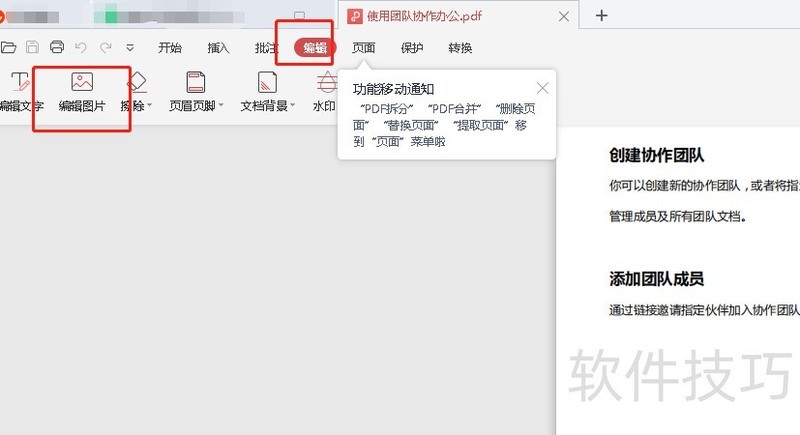Click the 创建协作团队 heading
The height and width of the screenshot is (435, 800).
tap(656, 155)
